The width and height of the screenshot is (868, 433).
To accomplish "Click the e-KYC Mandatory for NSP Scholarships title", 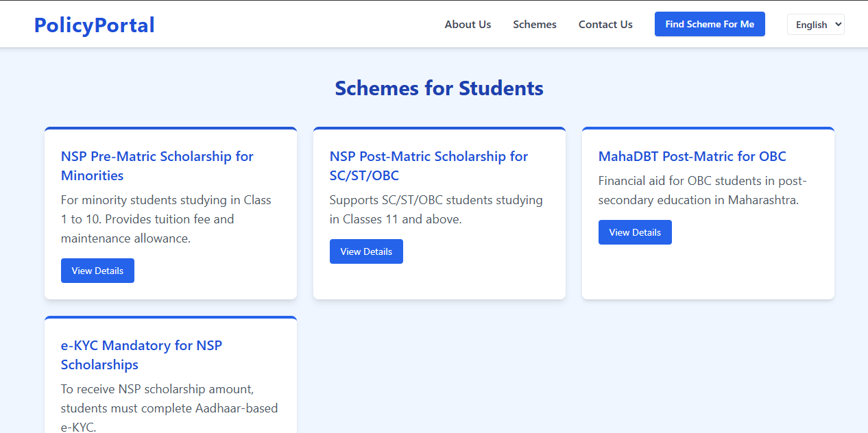I will click(x=141, y=355).
